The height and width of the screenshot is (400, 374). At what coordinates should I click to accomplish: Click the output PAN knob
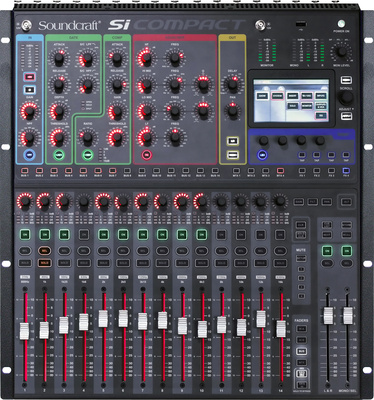click(x=232, y=111)
